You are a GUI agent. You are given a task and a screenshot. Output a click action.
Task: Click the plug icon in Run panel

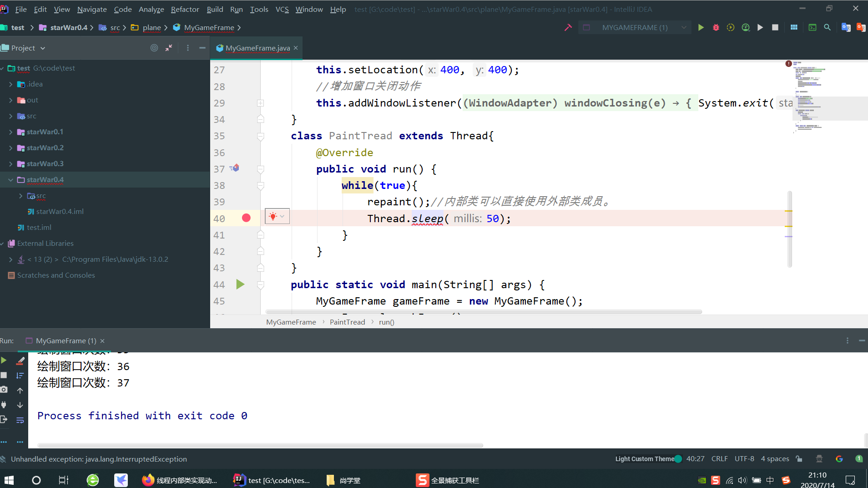[4, 405]
